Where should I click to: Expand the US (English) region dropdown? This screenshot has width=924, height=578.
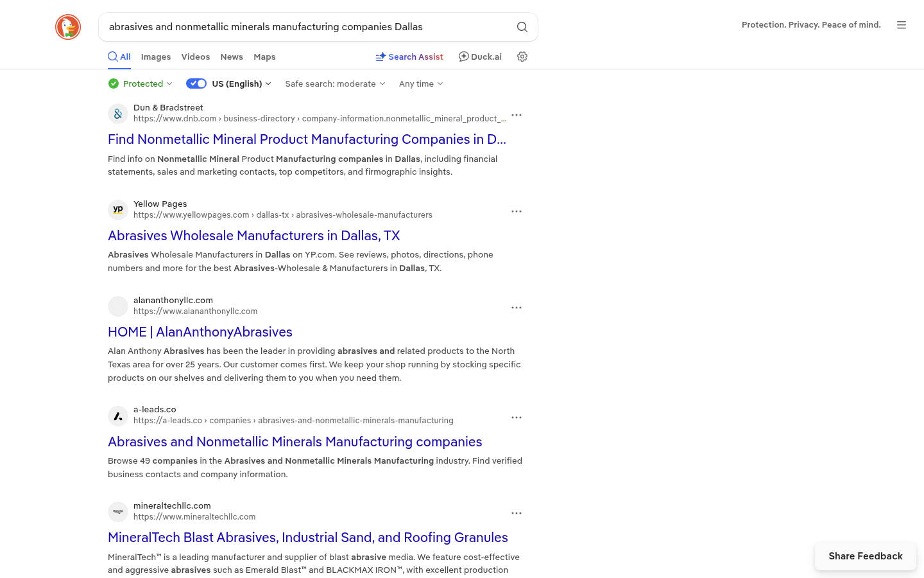(242, 83)
